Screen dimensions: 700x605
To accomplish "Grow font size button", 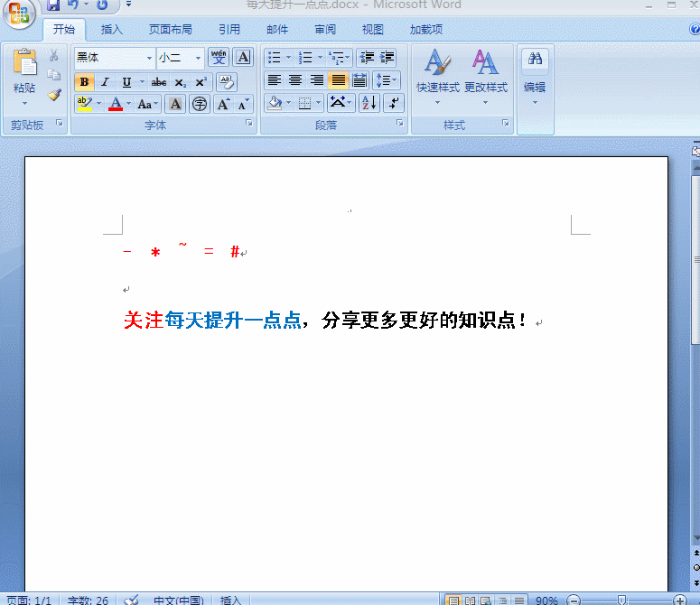I will click(223, 105).
